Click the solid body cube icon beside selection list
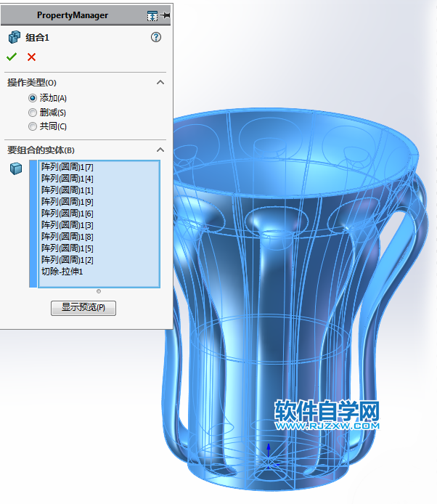 [x=16, y=168]
